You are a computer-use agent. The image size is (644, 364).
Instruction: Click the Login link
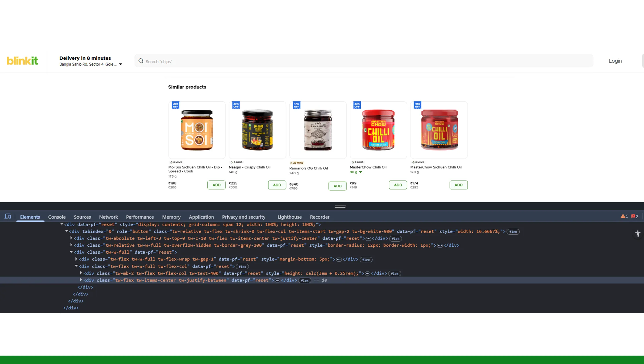point(615,61)
